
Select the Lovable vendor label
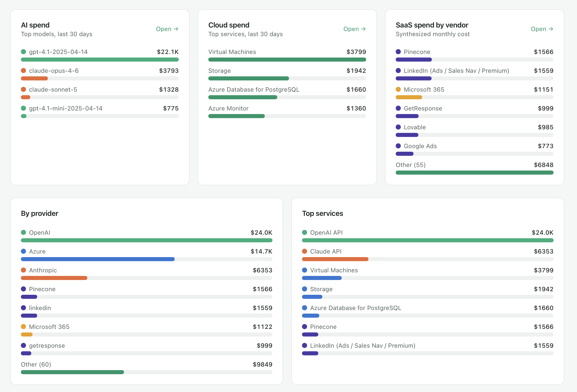tap(415, 127)
